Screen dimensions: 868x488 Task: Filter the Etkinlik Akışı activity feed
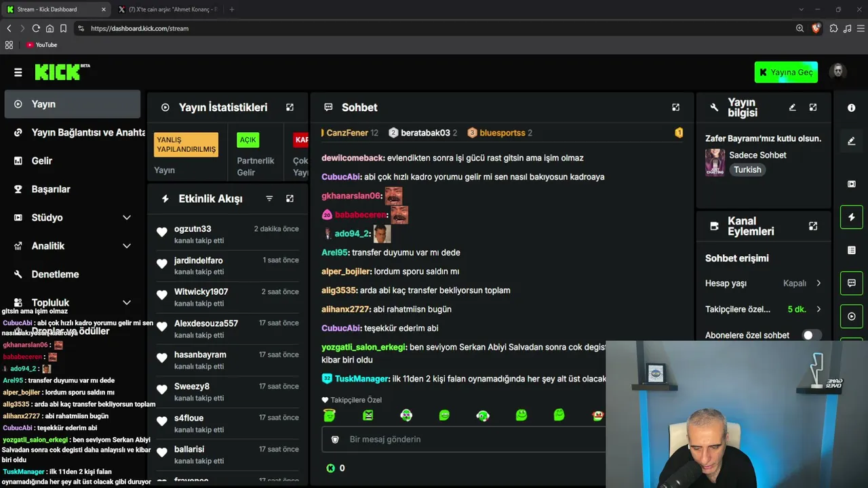tap(269, 199)
